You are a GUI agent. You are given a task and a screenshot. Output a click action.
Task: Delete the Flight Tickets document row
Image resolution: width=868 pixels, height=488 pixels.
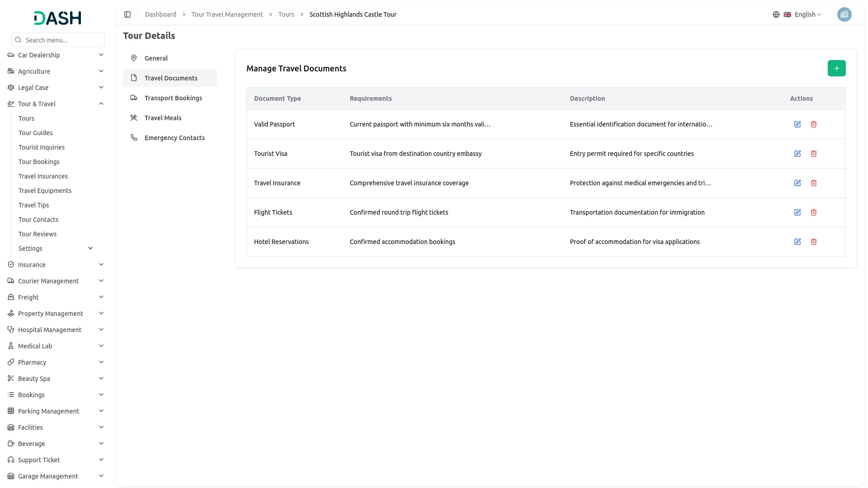[x=814, y=212]
